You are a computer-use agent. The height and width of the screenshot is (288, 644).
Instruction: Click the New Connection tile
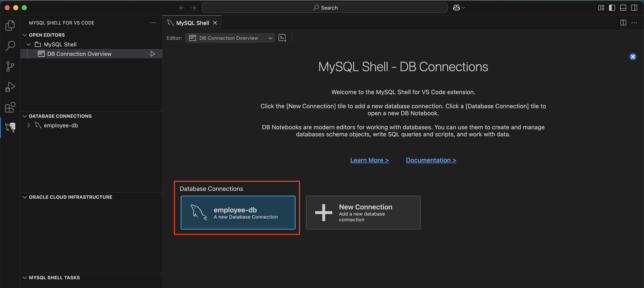point(363,213)
